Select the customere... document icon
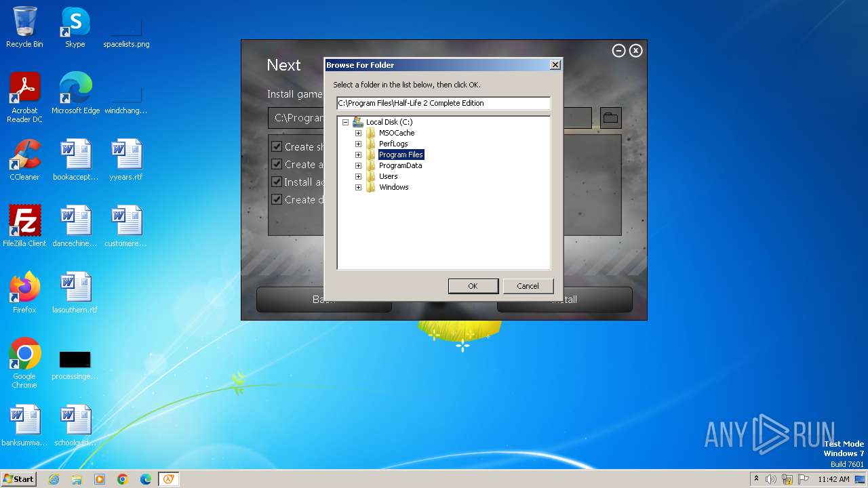 click(126, 226)
